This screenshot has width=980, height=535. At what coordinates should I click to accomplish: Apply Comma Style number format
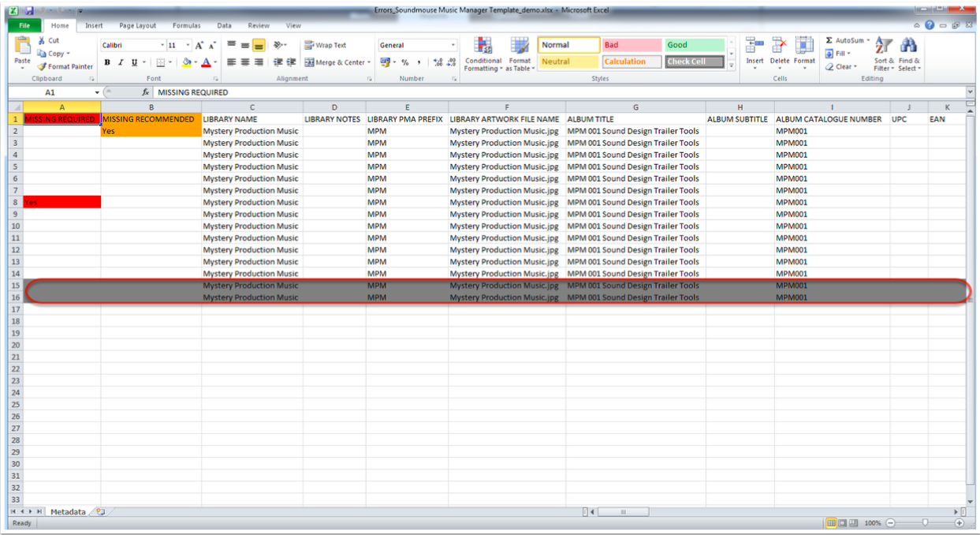coord(419,62)
